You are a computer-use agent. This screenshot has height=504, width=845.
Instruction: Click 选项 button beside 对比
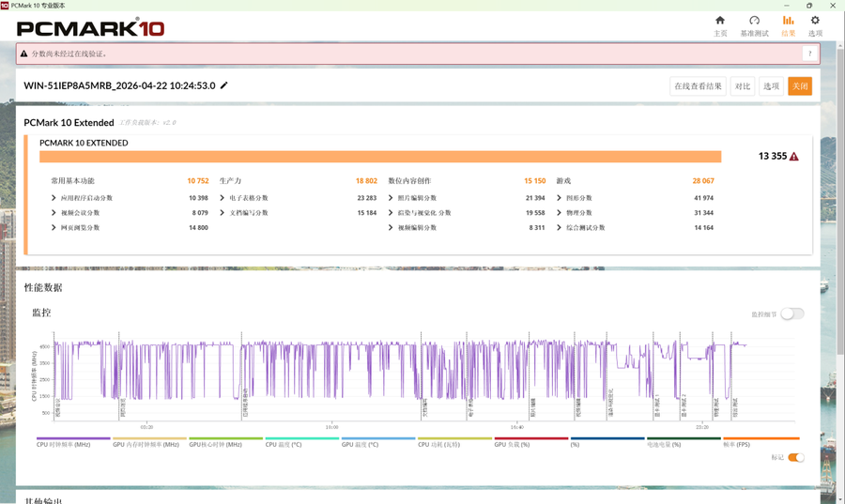(x=771, y=86)
